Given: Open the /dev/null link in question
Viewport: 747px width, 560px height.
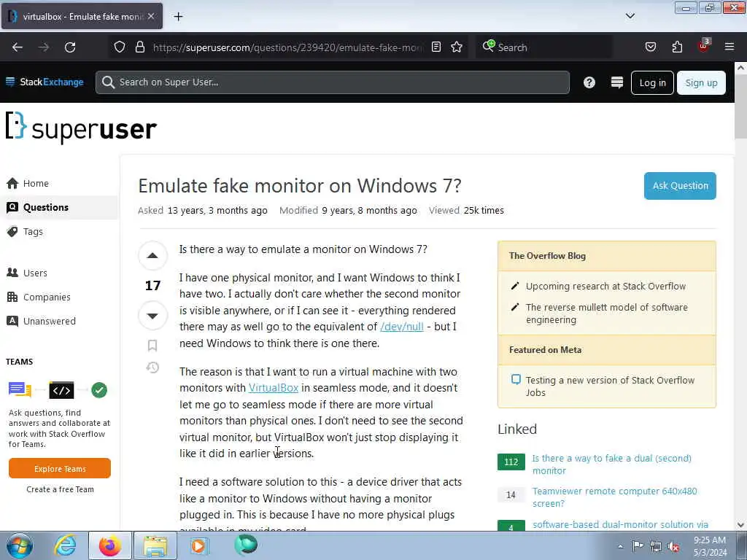Looking at the screenshot, I should pyautogui.click(x=402, y=327).
